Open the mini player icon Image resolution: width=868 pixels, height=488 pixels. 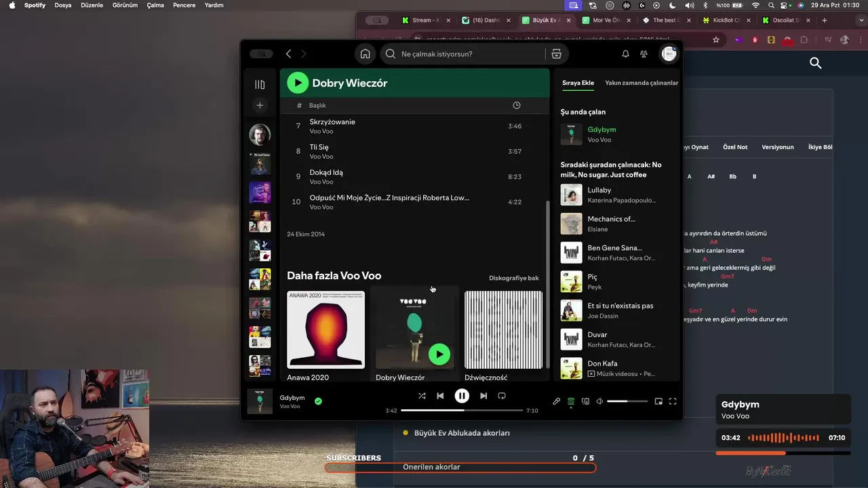(658, 401)
